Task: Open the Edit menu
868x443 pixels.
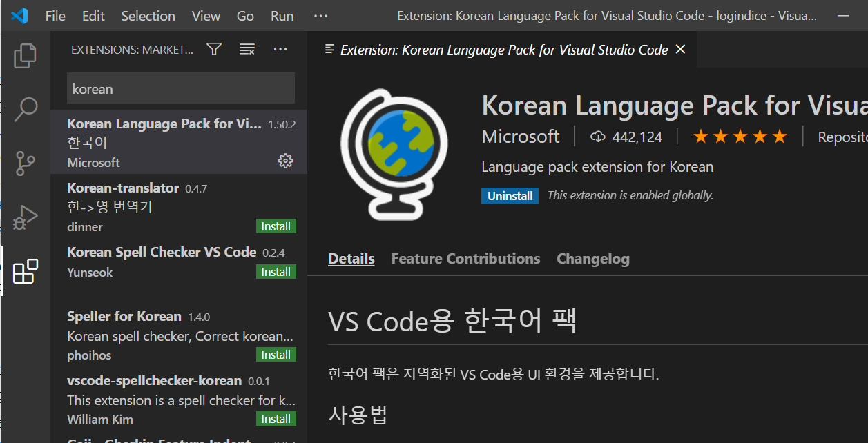Action: pyautogui.click(x=93, y=16)
